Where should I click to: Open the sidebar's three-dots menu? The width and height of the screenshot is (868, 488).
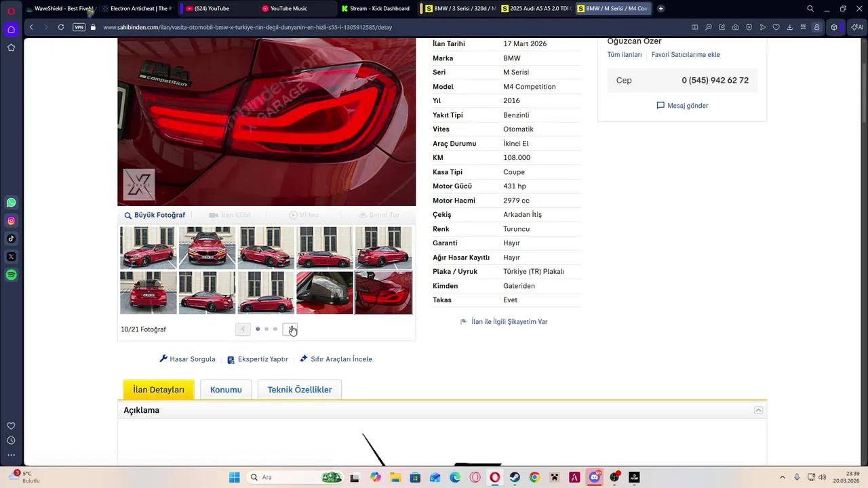pyautogui.click(x=12, y=455)
